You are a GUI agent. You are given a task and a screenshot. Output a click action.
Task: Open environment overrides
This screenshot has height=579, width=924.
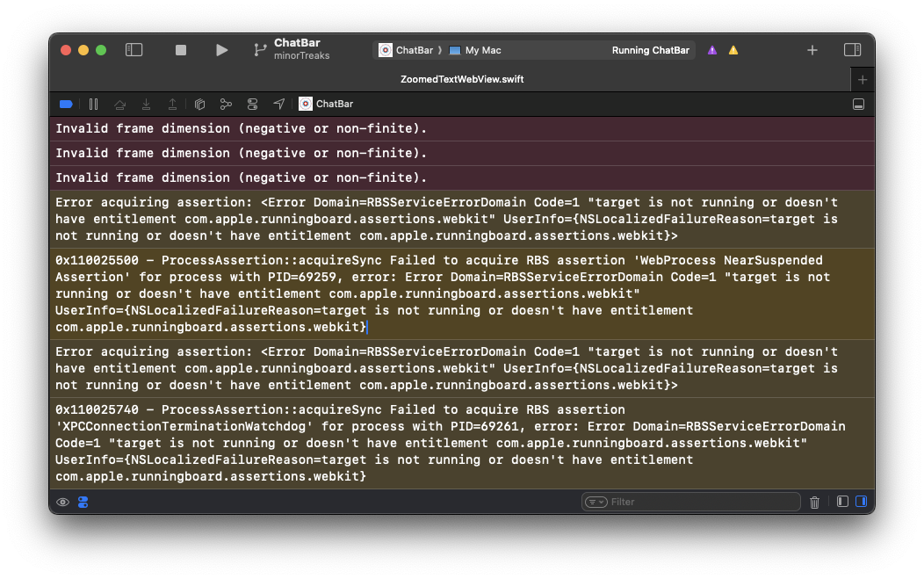click(253, 104)
